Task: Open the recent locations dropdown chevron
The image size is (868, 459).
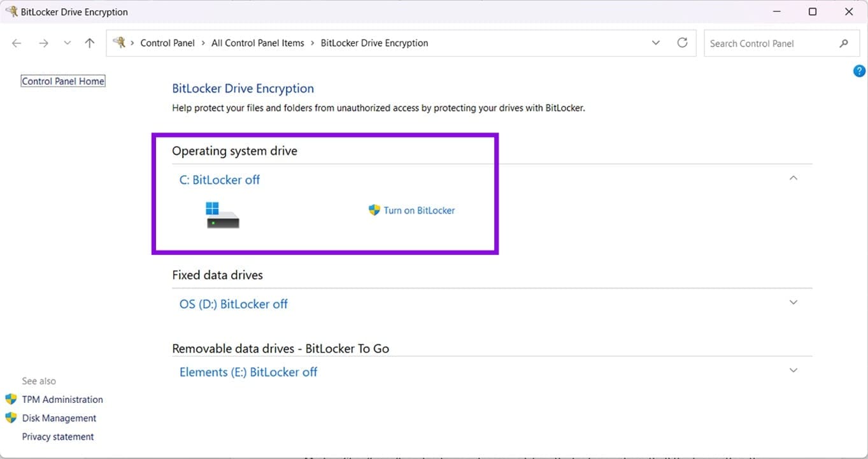Action: pyautogui.click(x=68, y=43)
